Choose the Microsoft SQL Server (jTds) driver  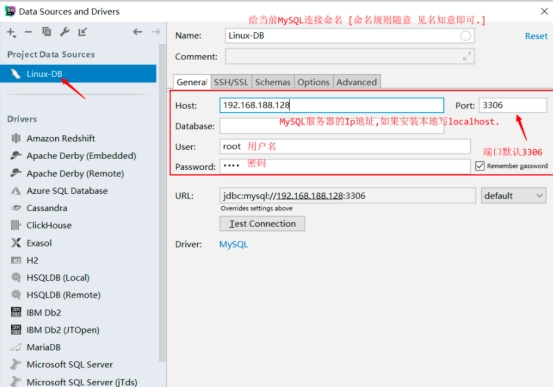[82, 382]
